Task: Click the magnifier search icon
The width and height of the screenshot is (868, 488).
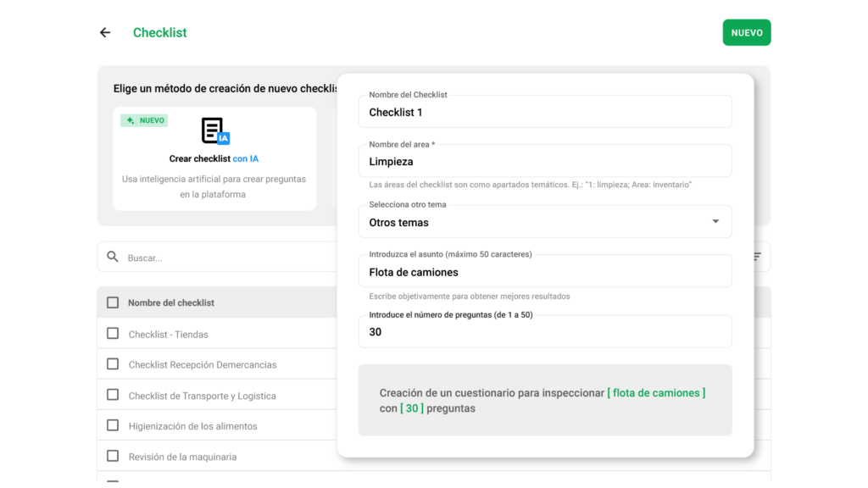Action: point(113,257)
